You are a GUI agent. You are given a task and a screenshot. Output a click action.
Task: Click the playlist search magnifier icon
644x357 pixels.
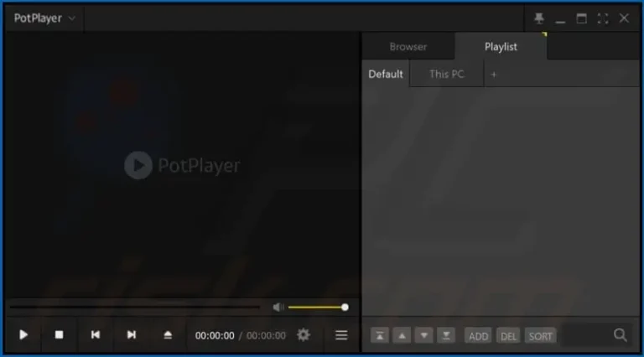pos(621,335)
